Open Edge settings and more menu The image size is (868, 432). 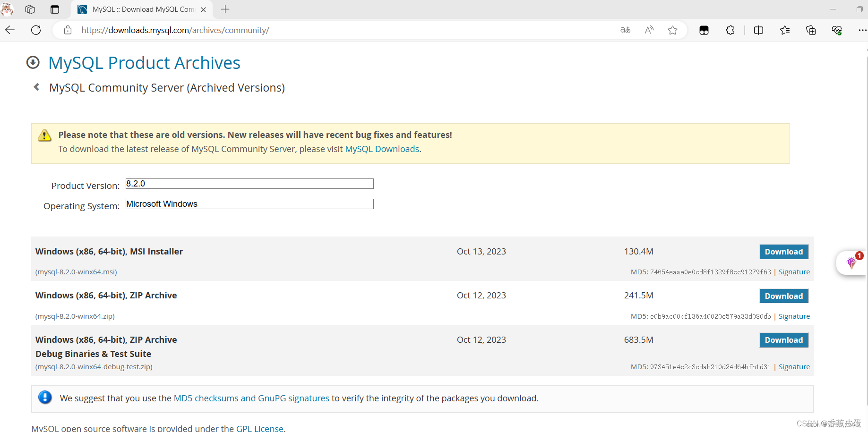pyautogui.click(x=862, y=30)
